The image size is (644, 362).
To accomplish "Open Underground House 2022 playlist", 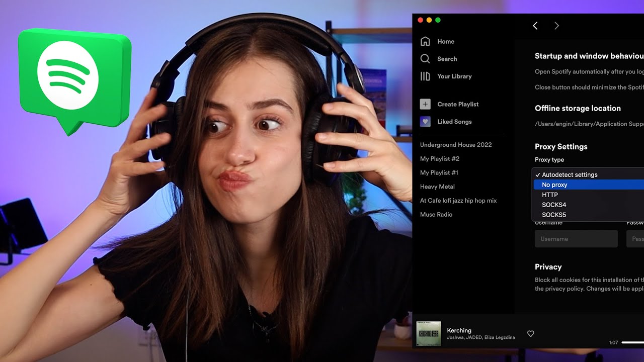I will click(456, 145).
